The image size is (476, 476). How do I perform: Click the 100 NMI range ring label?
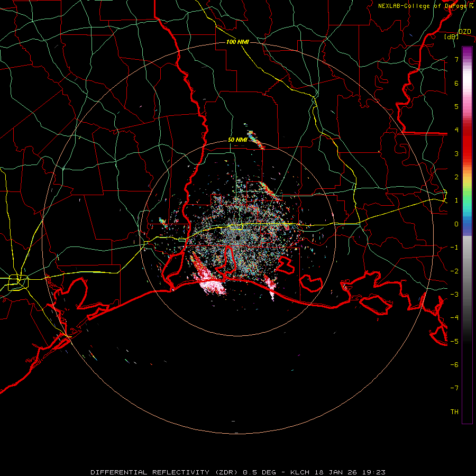point(237,42)
